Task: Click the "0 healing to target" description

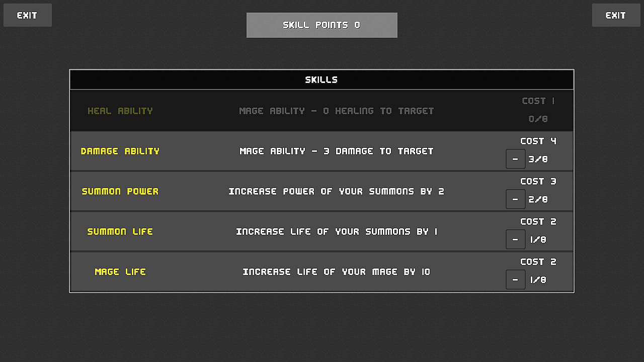Action: point(336,111)
